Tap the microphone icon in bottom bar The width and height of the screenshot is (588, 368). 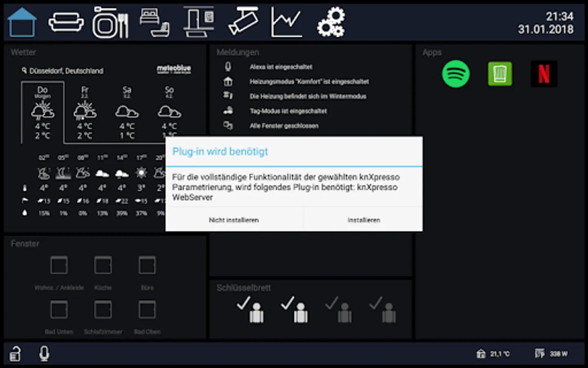point(44,354)
